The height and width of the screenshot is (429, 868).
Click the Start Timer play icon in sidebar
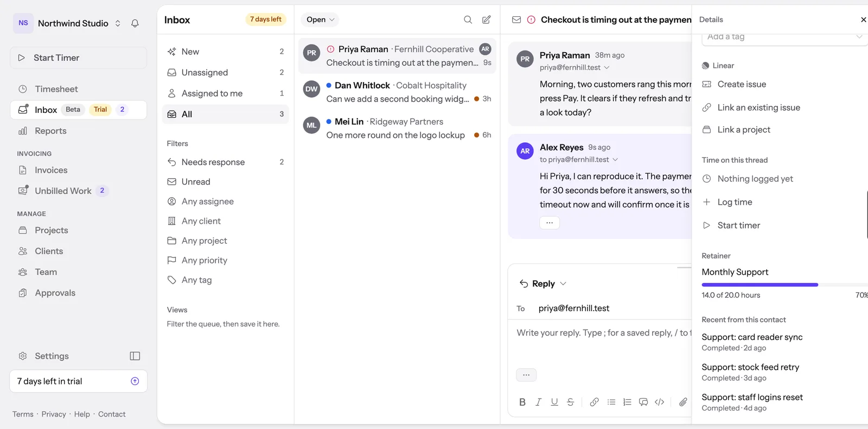click(x=22, y=58)
